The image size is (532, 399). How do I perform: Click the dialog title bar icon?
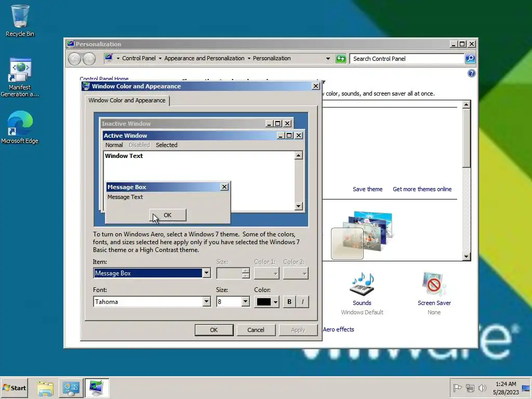[x=86, y=86]
